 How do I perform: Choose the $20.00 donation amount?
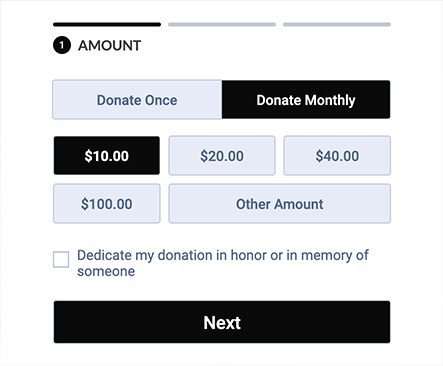222,155
